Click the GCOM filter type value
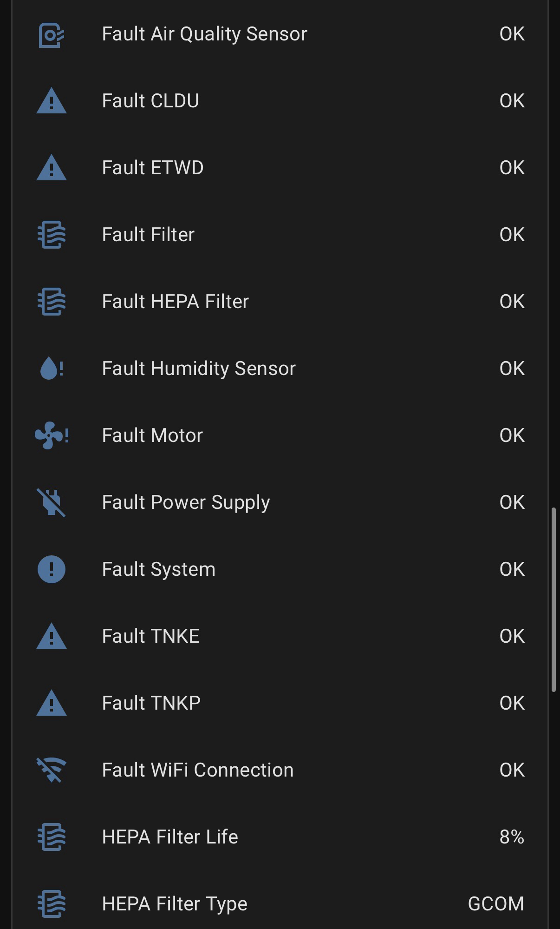Image resolution: width=560 pixels, height=929 pixels. pyautogui.click(x=495, y=904)
